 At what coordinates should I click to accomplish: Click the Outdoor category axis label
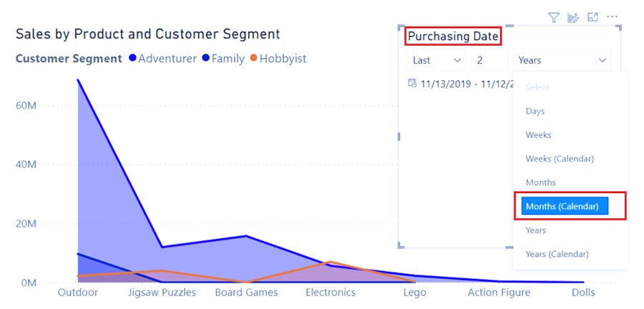point(78,292)
